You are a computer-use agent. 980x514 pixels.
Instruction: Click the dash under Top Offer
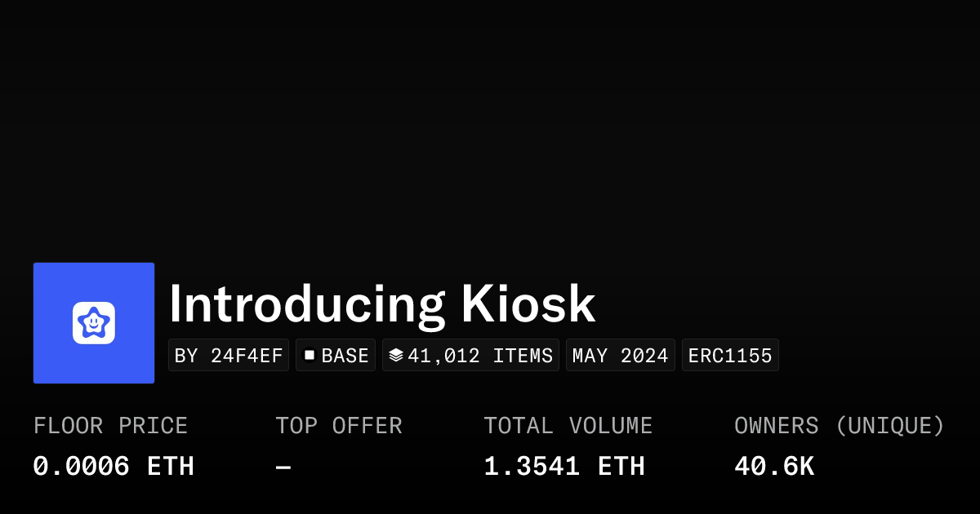[x=283, y=467]
